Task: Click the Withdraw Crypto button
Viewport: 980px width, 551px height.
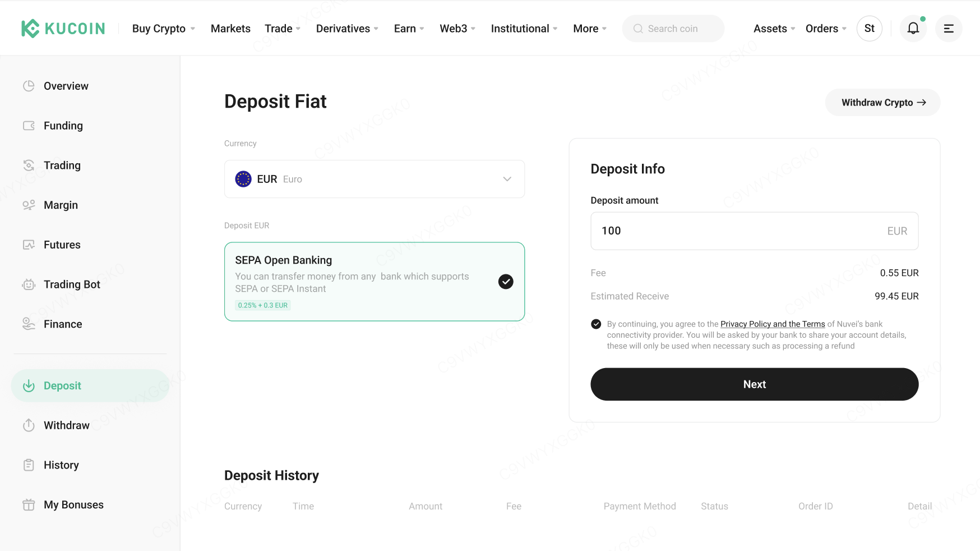Action: (x=882, y=103)
